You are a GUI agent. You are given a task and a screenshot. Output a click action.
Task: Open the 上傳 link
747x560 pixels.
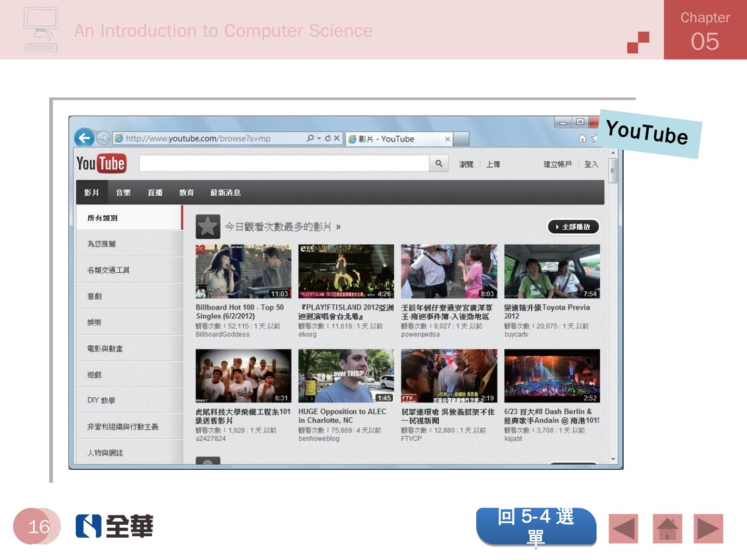coord(493,164)
